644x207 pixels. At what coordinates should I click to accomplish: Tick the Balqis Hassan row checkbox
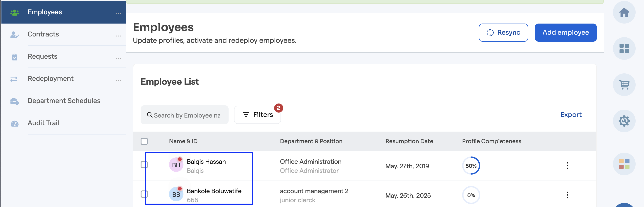tap(144, 165)
